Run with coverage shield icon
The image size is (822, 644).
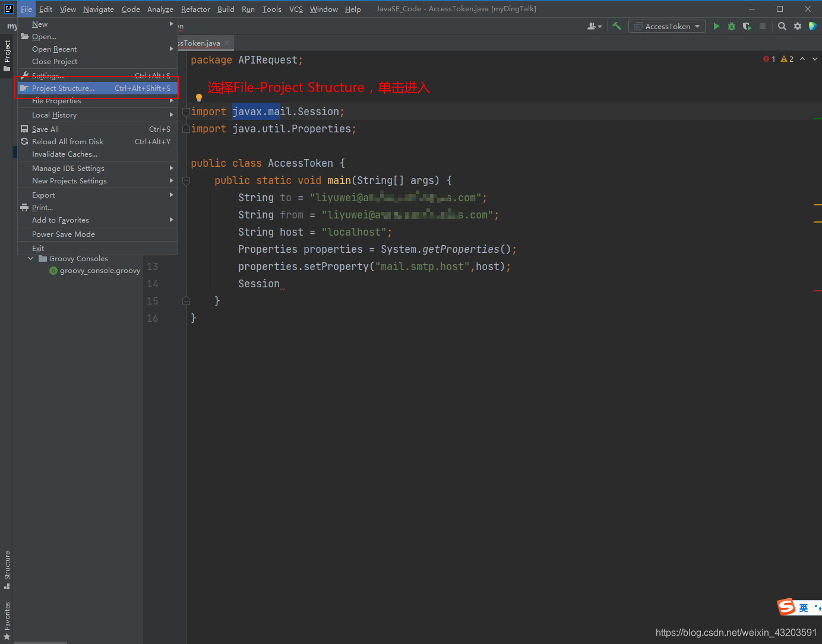tap(747, 26)
